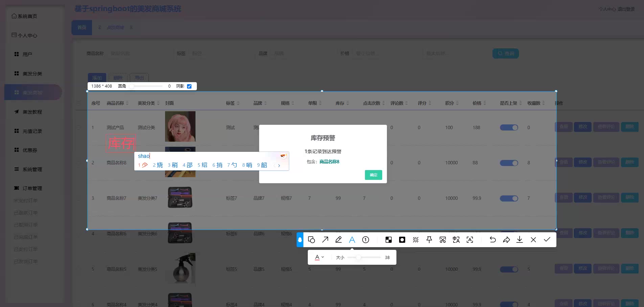Screen dimensions: 644x307
Task: Pick candidate 2 烧 in the IME list
Action: coord(158,165)
